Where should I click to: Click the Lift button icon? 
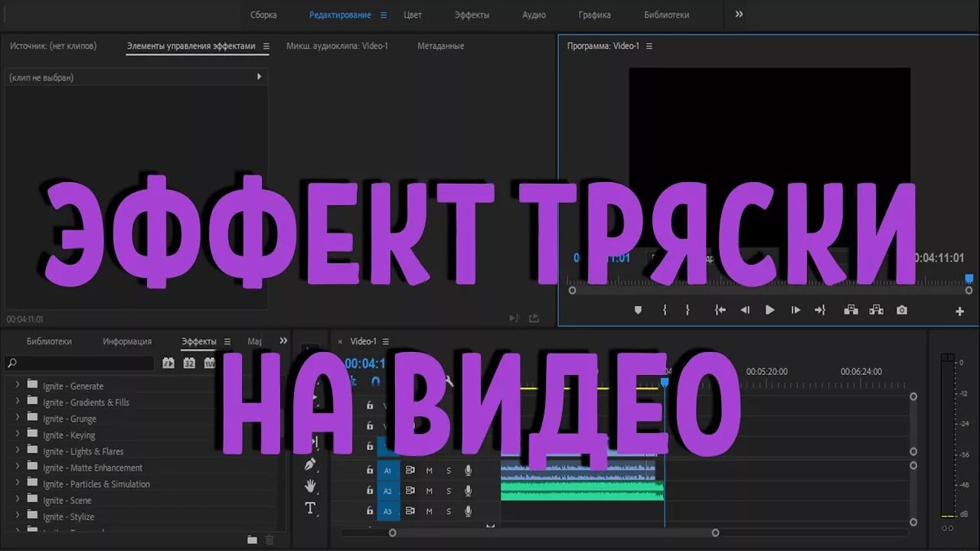click(851, 310)
